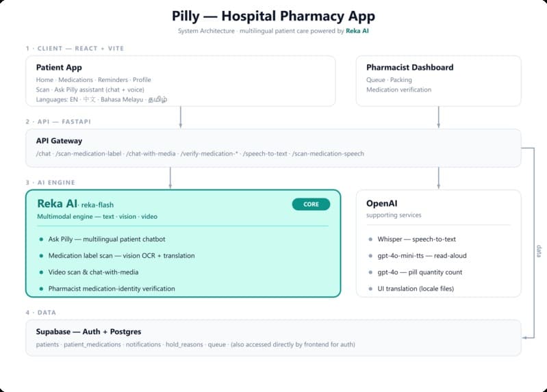This screenshot has height=392, width=547.
Task: Click the bullet beside gpt-4o pill quantity
Action: (370, 272)
